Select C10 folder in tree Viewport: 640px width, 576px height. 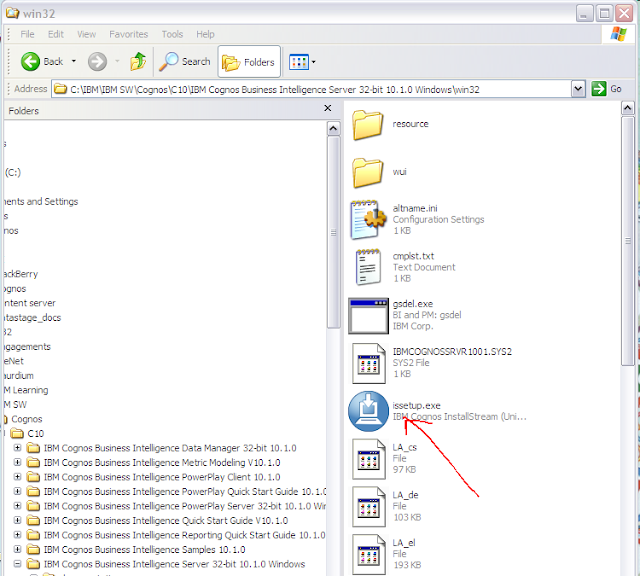[28, 434]
